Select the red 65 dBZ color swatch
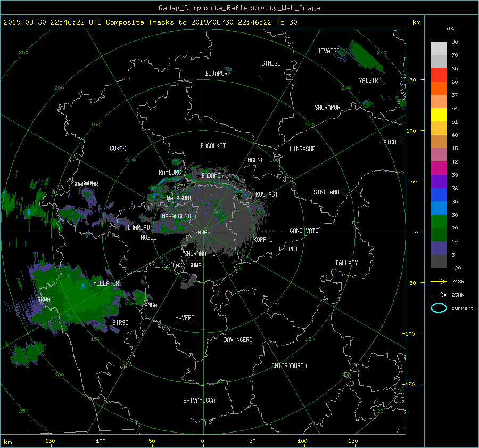 coord(439,75)
